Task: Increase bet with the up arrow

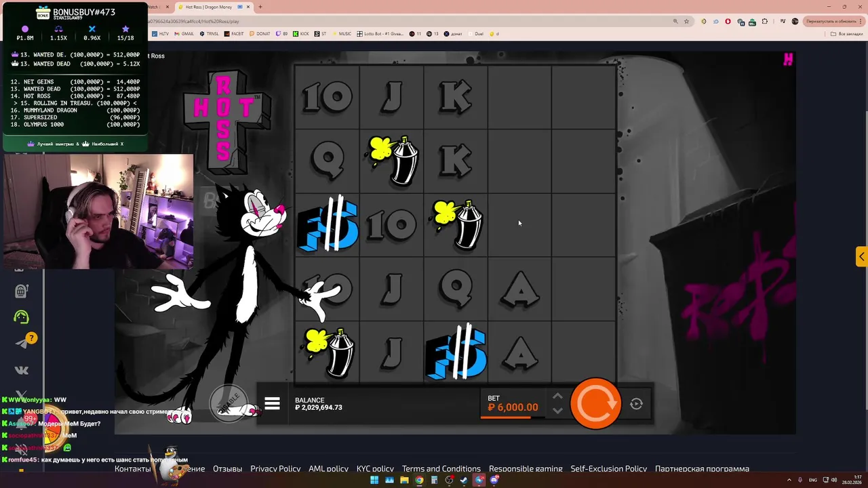Action: (x=557, y=397)
